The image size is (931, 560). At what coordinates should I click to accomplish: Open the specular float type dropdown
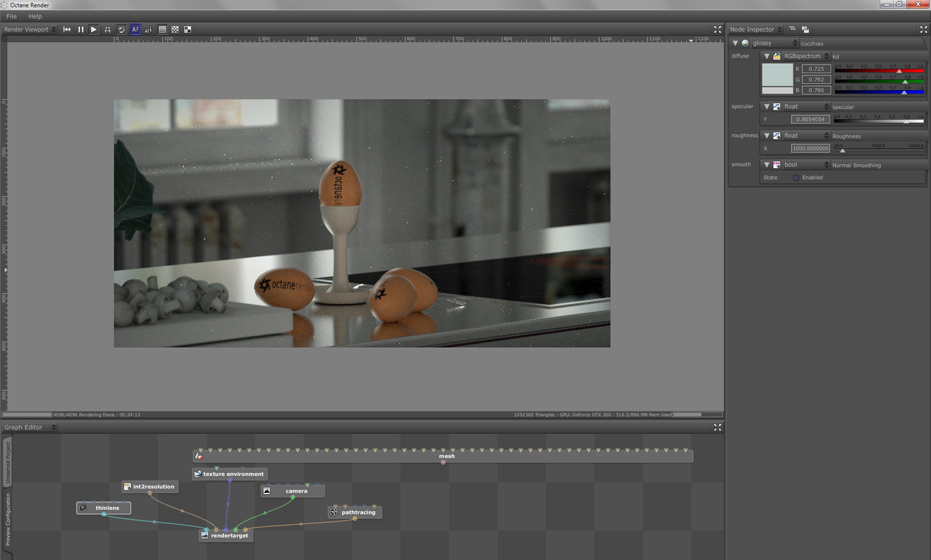(806, 107)
